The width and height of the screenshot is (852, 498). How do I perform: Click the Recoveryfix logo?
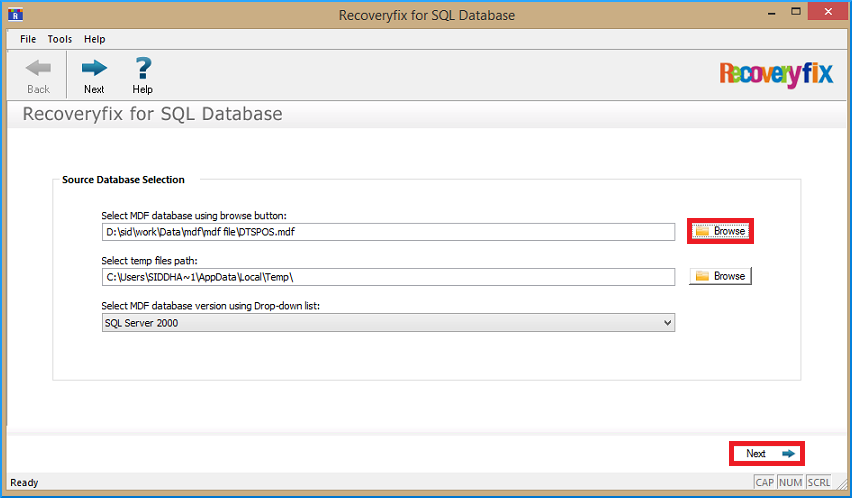[776, 74]
